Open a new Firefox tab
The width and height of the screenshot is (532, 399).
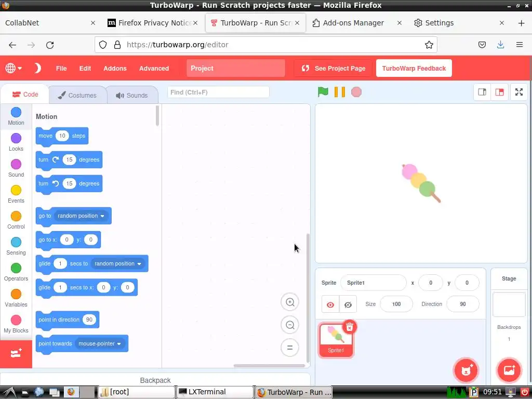coord(521,23)
